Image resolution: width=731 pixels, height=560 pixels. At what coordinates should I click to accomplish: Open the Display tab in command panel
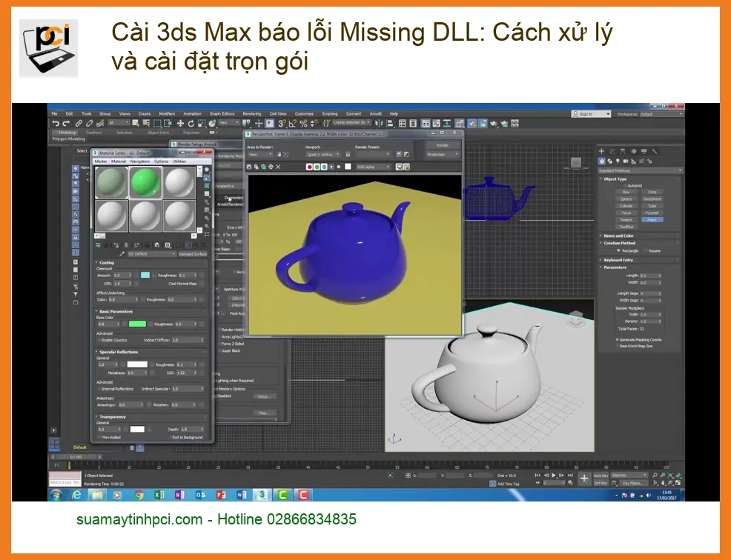click(x=644, y=151)
